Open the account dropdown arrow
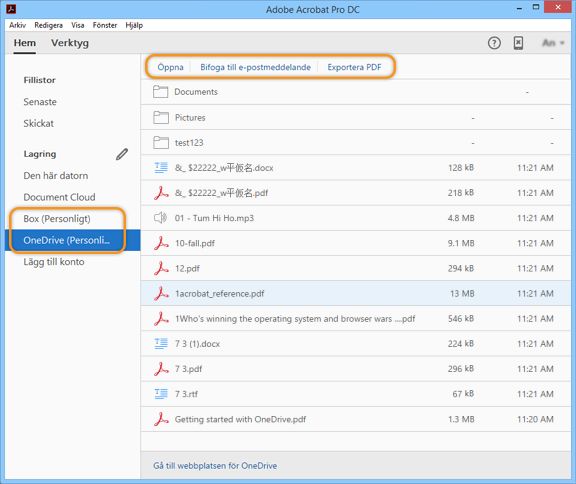The width and height of the screenshot is (576, 484). 562,43
